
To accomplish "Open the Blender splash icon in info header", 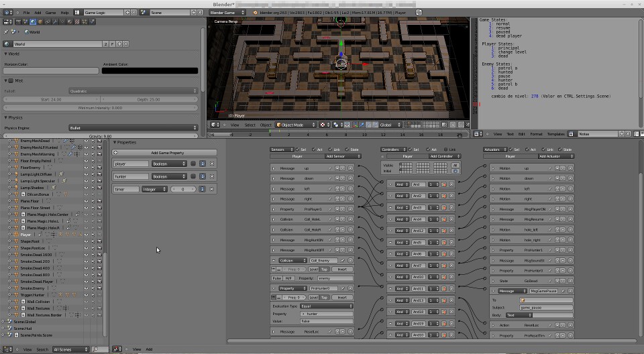I will point(255,13).
